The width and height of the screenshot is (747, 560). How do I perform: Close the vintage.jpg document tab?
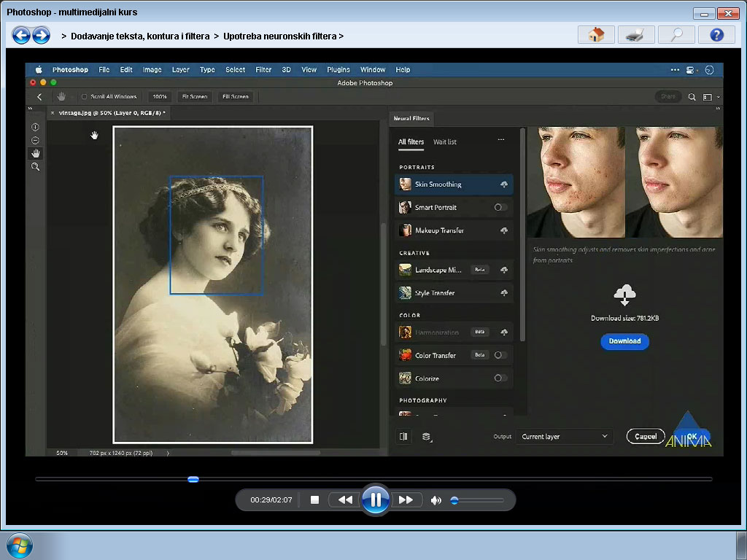53,113
